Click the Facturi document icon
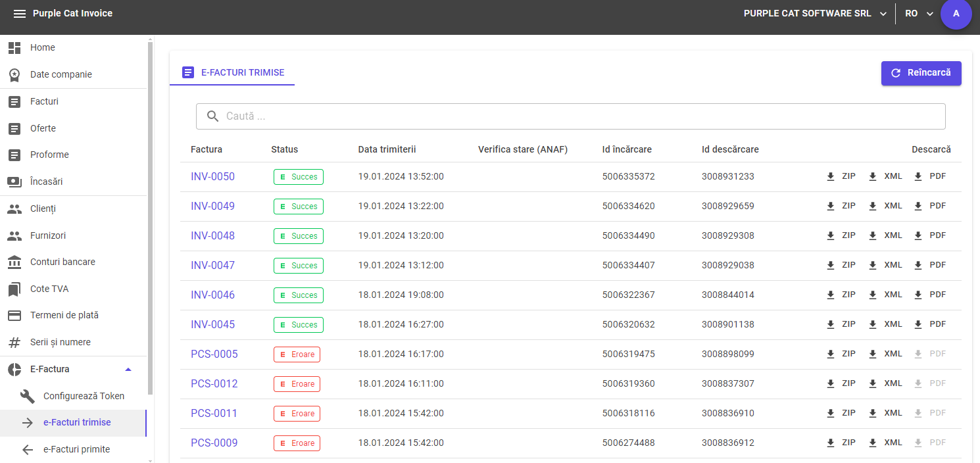The width and height of the screenshot is (980, 463). tap(14, 102)
